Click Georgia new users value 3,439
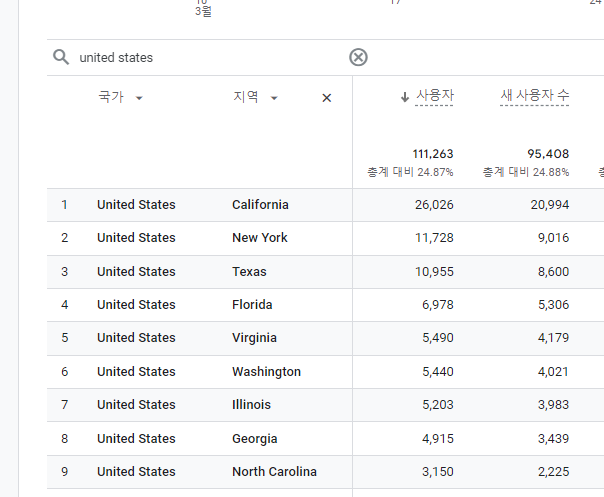The width and height of the screenshot is (604, 497). pyautogui.click(x=554, y=439)
